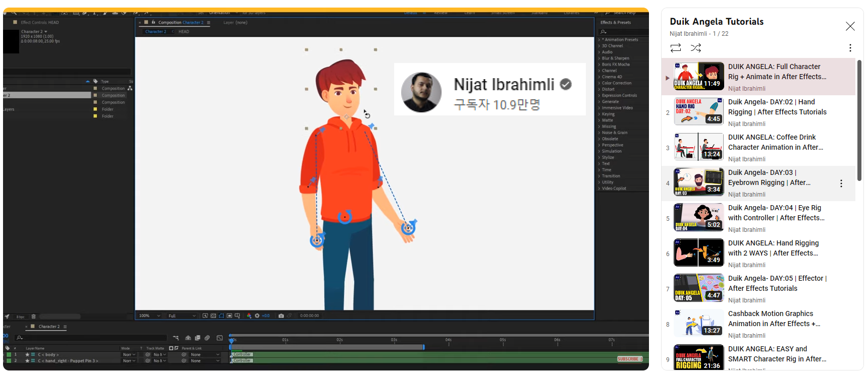Screen dimensions: 868x373
Task: Click the 8 bpc color depth button
Action: [20, 317]
